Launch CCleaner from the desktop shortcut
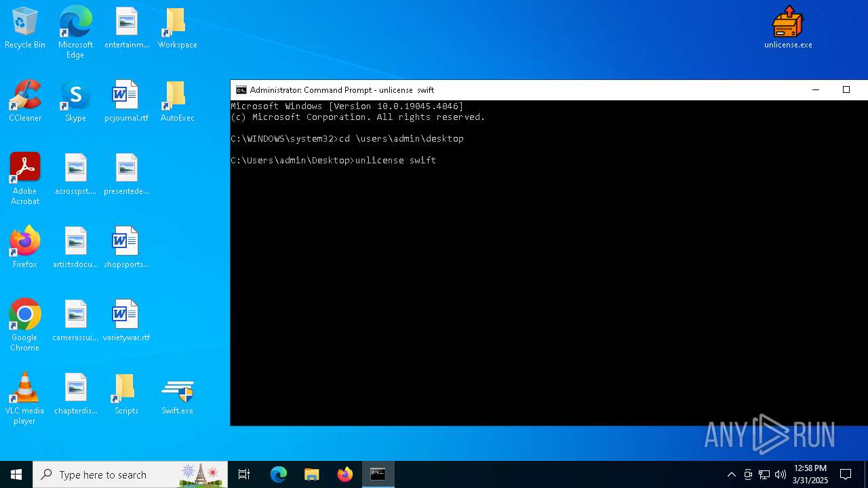 pyautogui.click(x=25, y=102)
